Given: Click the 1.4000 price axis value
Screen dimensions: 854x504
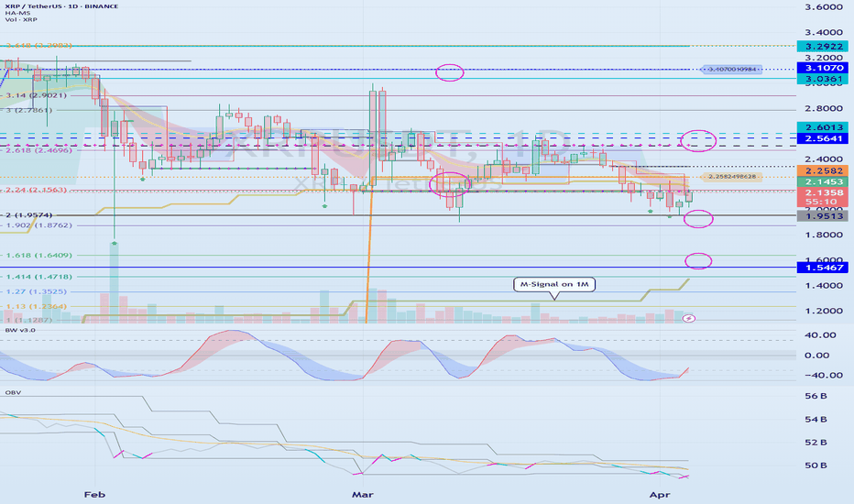Looking at the screenshot, I should coord(824,286).
